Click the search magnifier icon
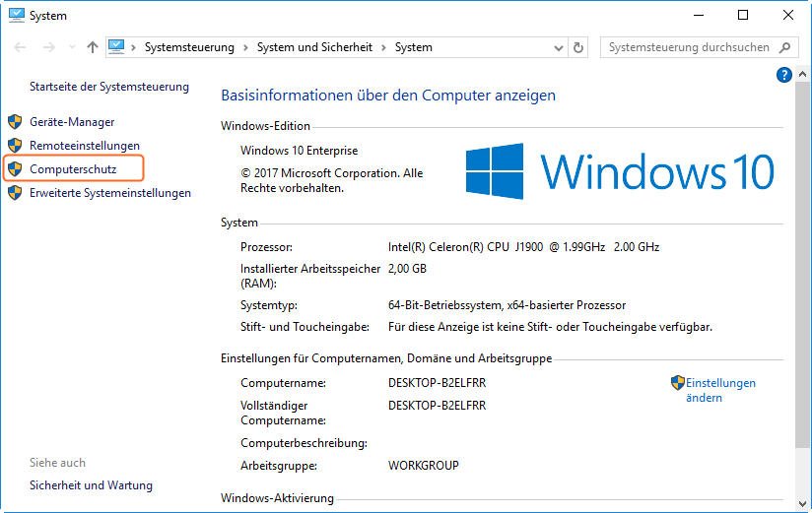The height and width of the screenshot is (513, 812). (785, 47)
